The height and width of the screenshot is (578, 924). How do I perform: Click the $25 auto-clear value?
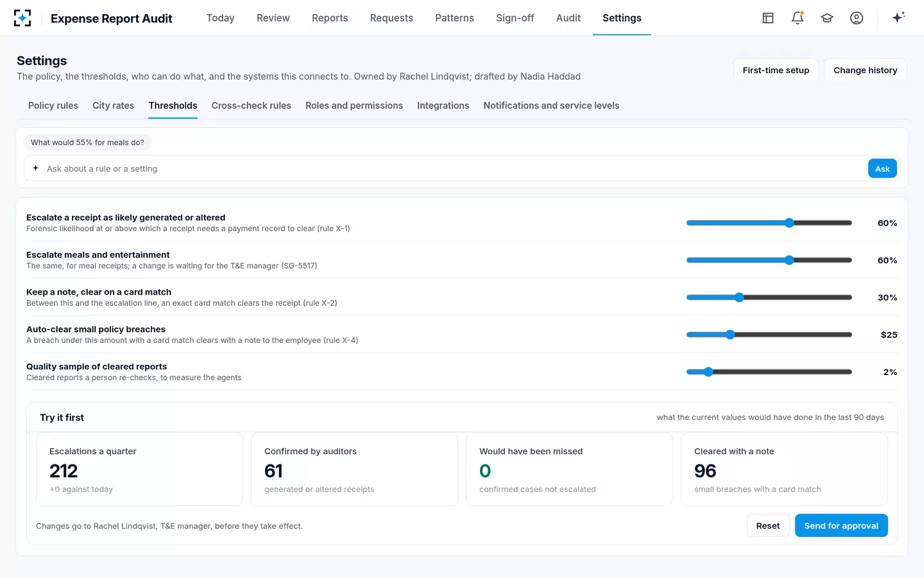[x=889, y=335]
